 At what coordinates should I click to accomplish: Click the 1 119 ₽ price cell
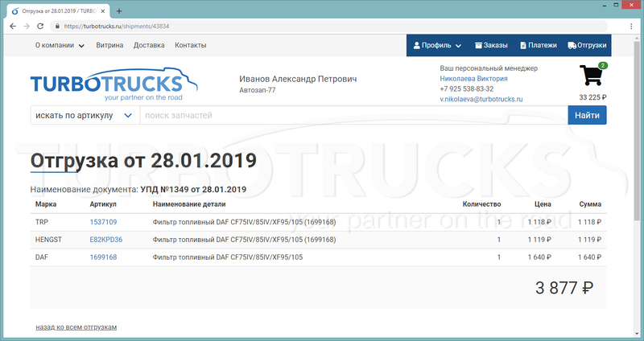click(x=539, y=240)
